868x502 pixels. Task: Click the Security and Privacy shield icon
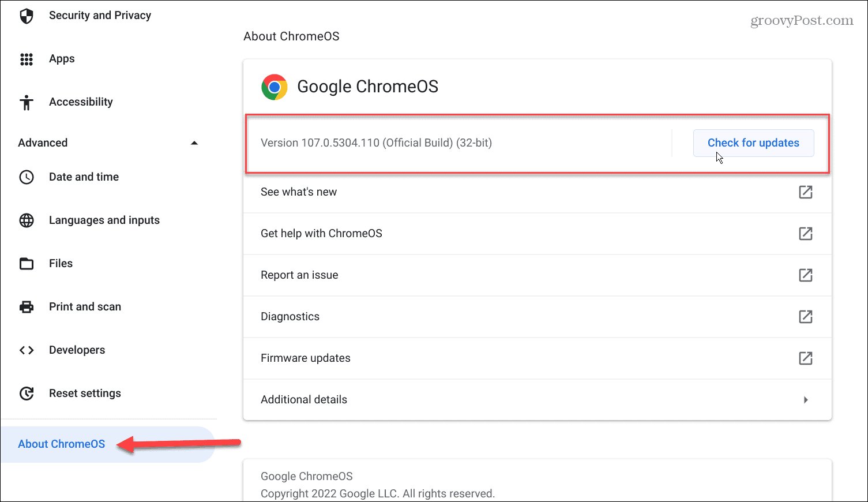(27, 16)
